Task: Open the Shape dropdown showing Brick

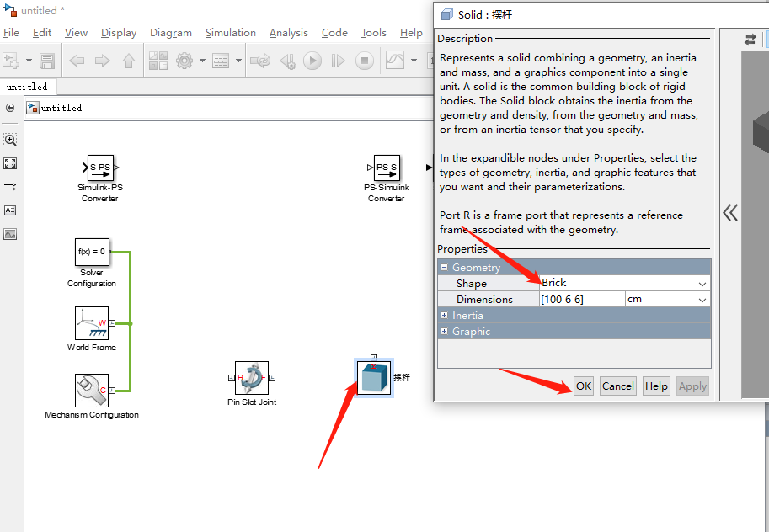Action: [x=702, y=283]
